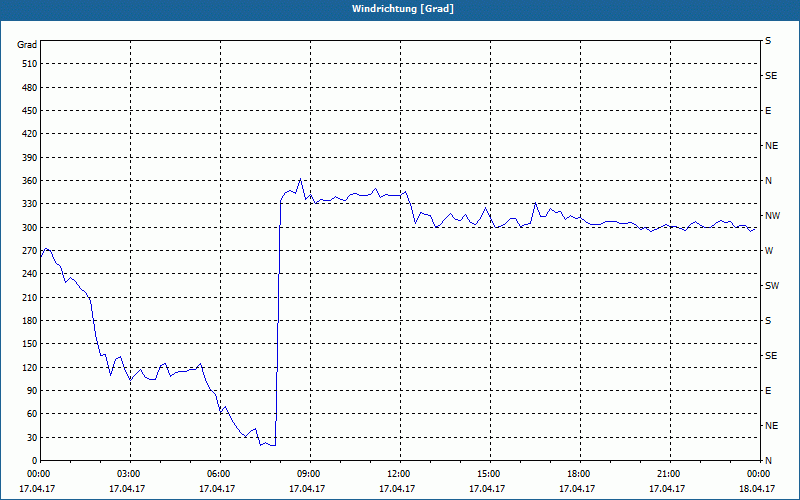This screenshot has height=500, width=800.
Task: Click the SW compass label on right axis
Action: pyautogui.click(x=772, y=286)
